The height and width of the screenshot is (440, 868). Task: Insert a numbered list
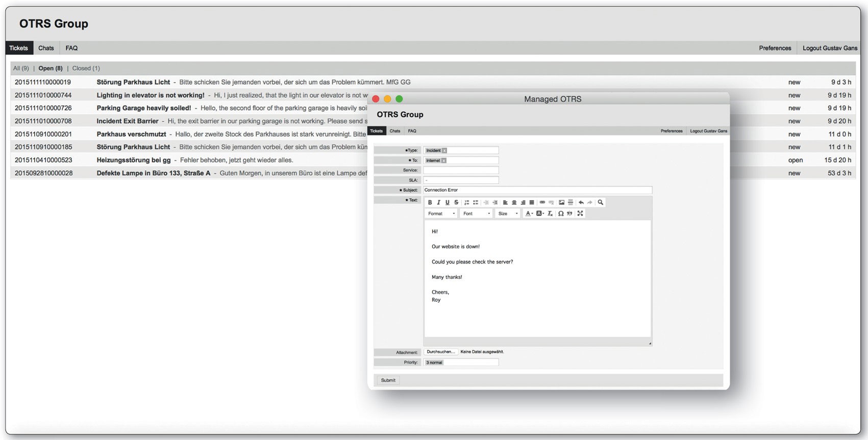click(x=466, y=202)
